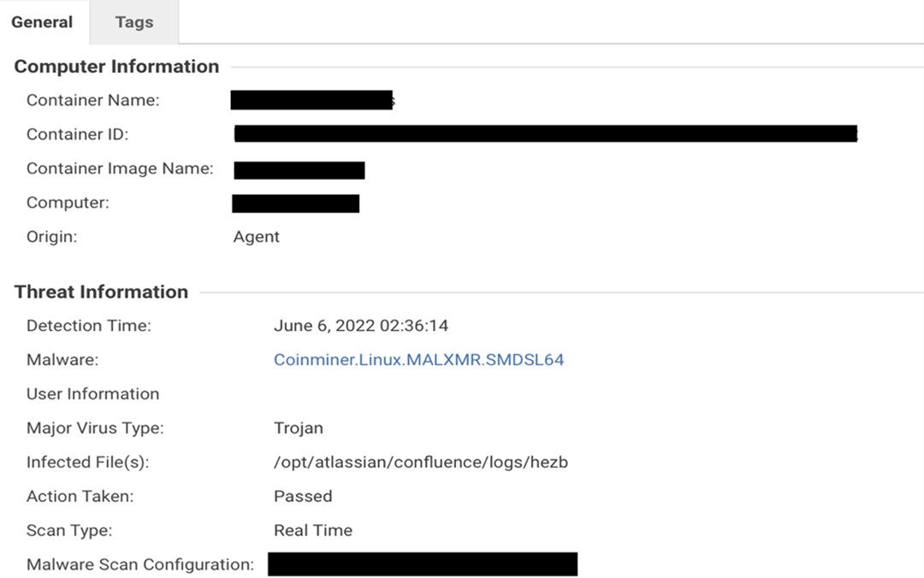Click the redacted Container Name value
The width and height of the screenshot is (924, 578).
tap(311, 100)
